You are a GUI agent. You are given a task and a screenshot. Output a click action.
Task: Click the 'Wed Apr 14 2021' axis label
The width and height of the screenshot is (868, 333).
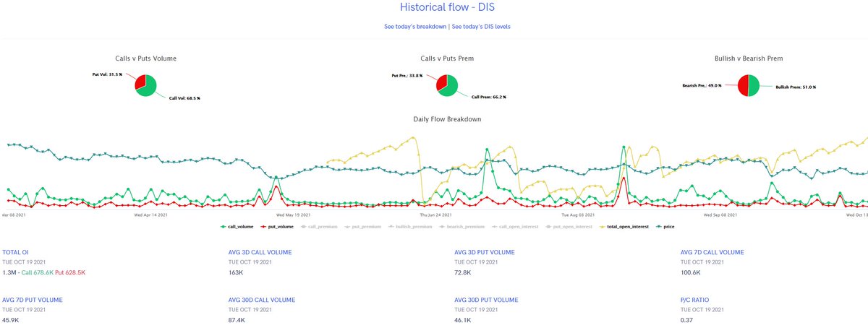151,215
